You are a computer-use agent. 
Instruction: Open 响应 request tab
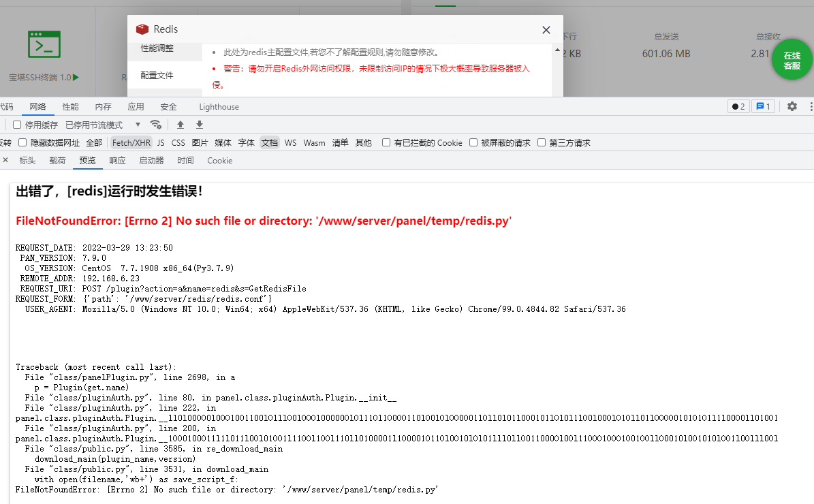(x=117, y=160)
